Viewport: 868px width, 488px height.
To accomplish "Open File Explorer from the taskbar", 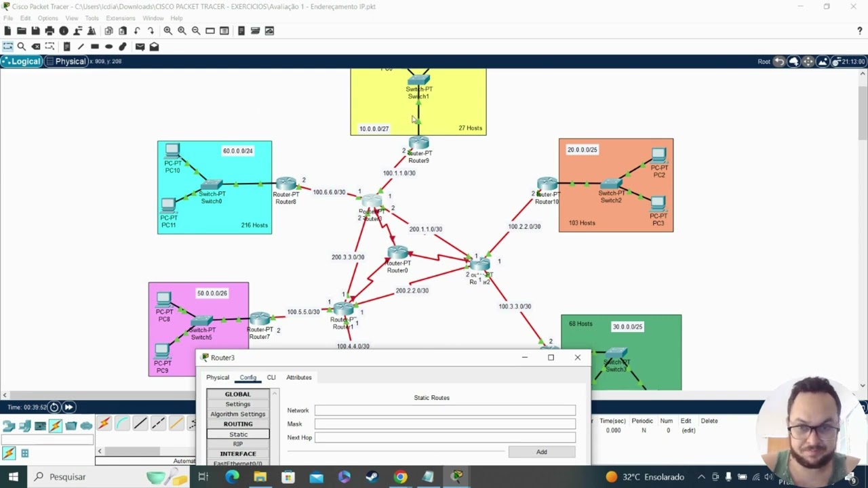I will click(x=260, y=477).
